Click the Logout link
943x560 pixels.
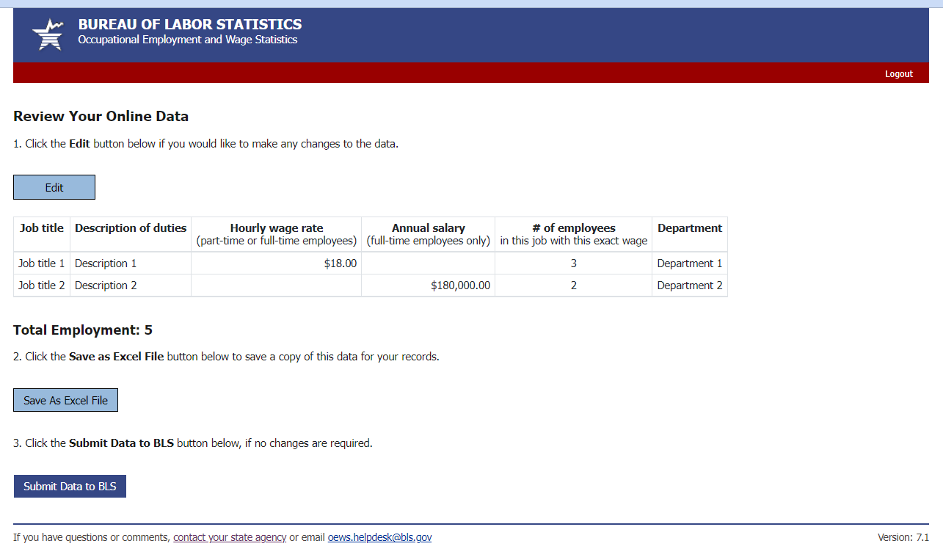898,74
